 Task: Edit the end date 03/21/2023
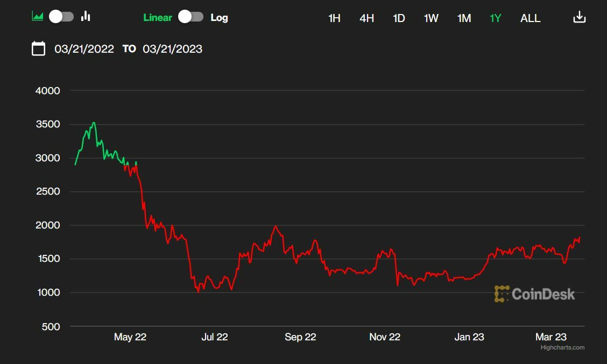coord(172,49)
